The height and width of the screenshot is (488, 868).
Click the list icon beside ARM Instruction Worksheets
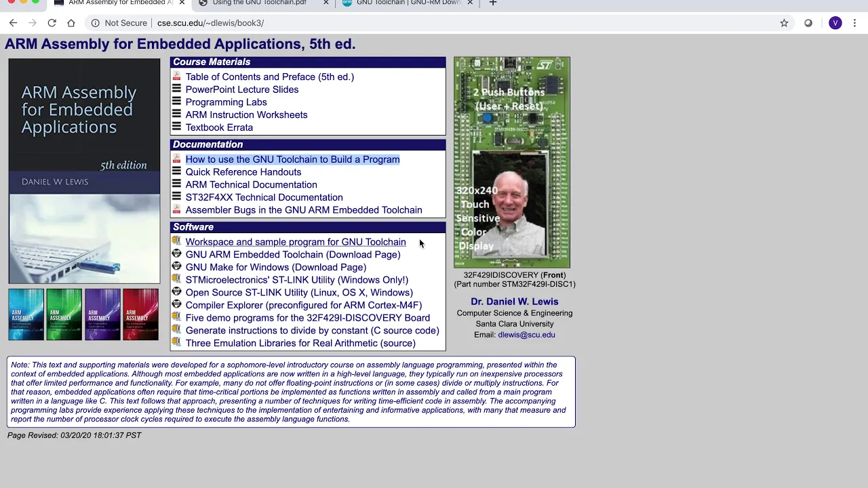pos(176,115)
